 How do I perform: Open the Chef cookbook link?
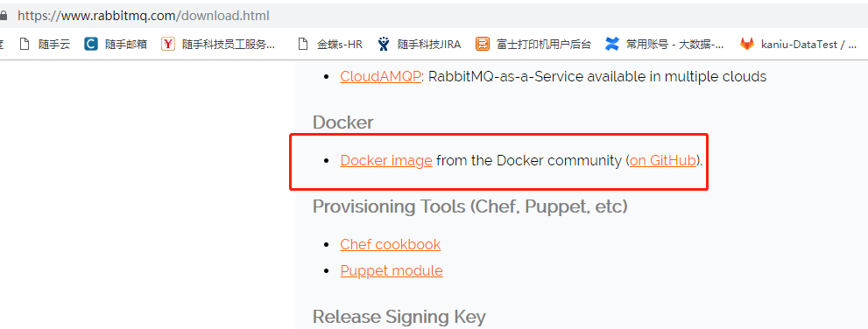(391, 244)
